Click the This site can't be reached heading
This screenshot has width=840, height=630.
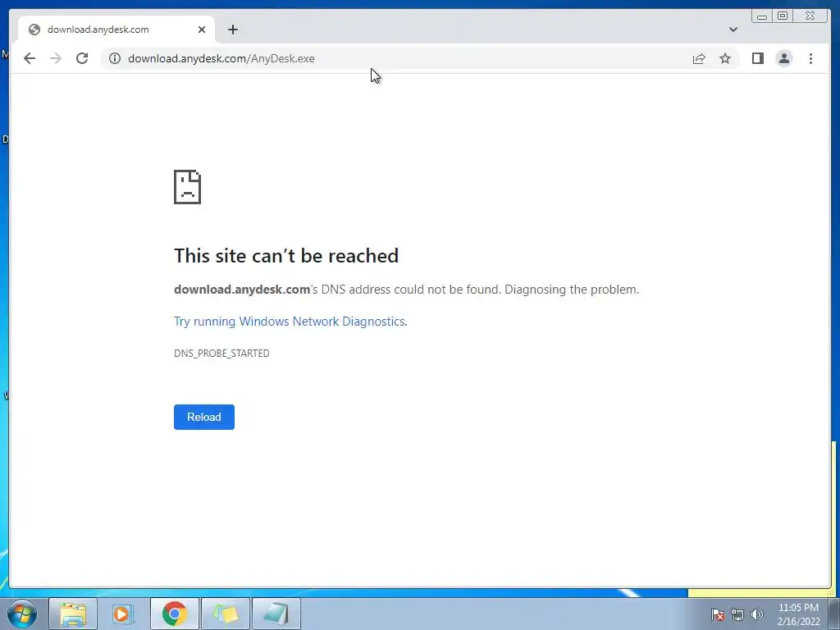pyautogui.click(x=286, y=256)
